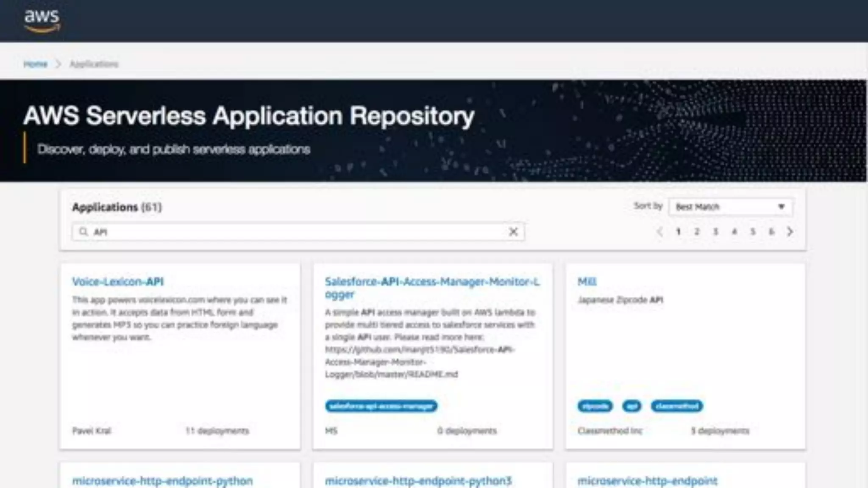Go to the Home breadcrumb link

click(35, 64)
